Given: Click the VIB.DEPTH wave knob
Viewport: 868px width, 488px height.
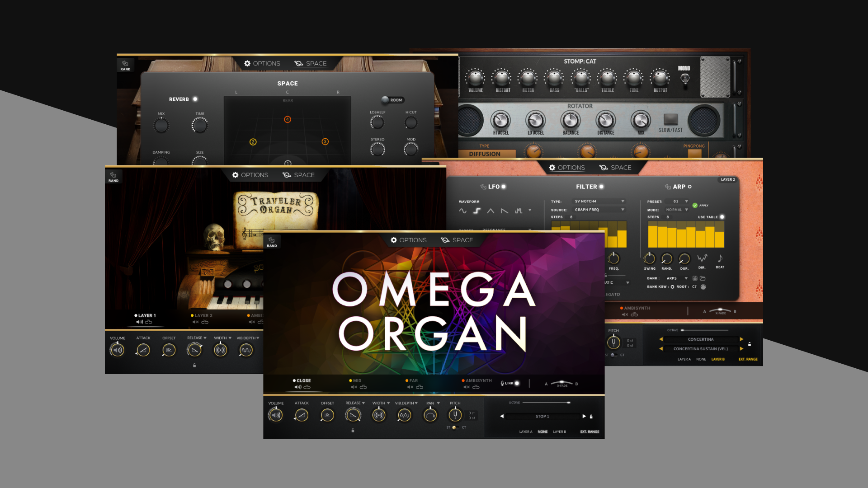Looking at the screenshot, I should click(404, 415).
